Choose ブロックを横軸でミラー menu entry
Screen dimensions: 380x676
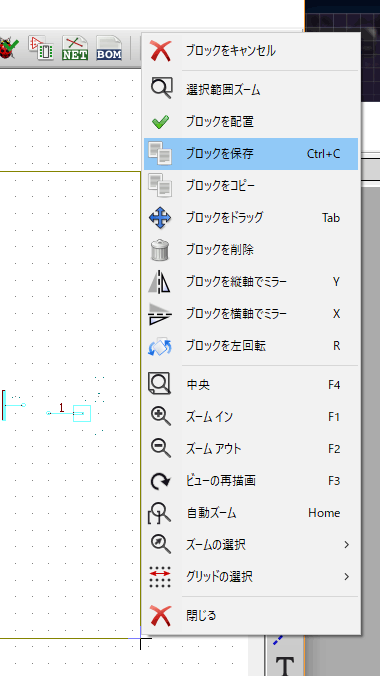coord(251,314)
